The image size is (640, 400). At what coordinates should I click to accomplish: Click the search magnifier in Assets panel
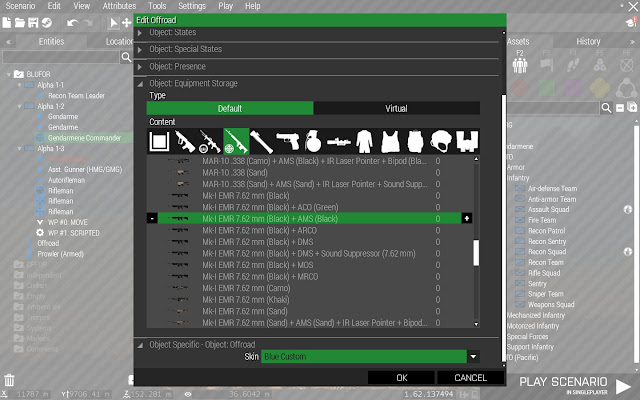click(x=607, y=108)
